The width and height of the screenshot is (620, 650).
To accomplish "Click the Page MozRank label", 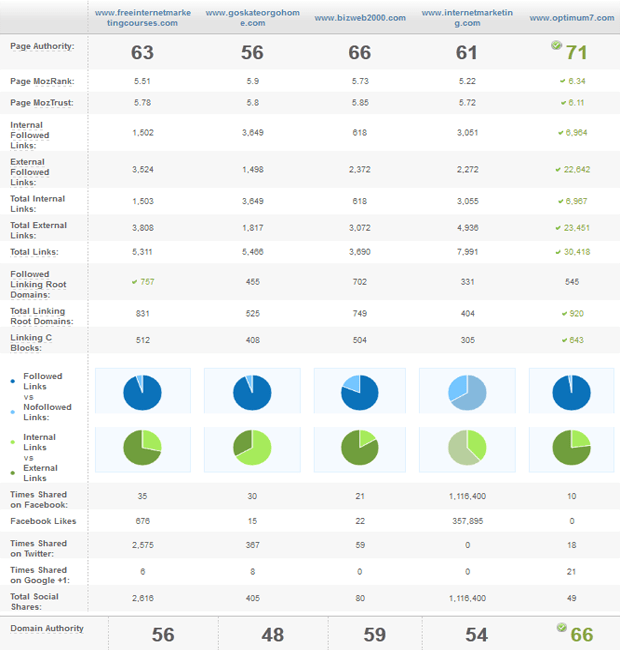I will coord(42,81).
